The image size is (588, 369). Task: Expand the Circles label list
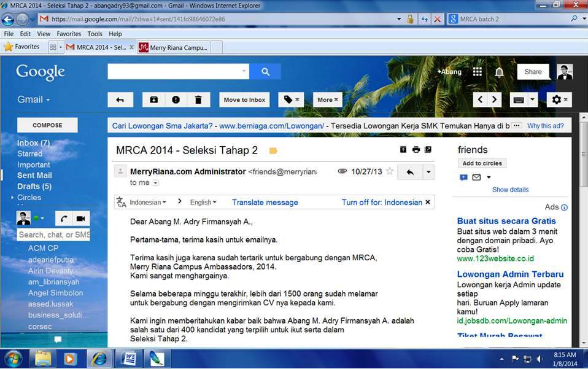pos(12,197)
